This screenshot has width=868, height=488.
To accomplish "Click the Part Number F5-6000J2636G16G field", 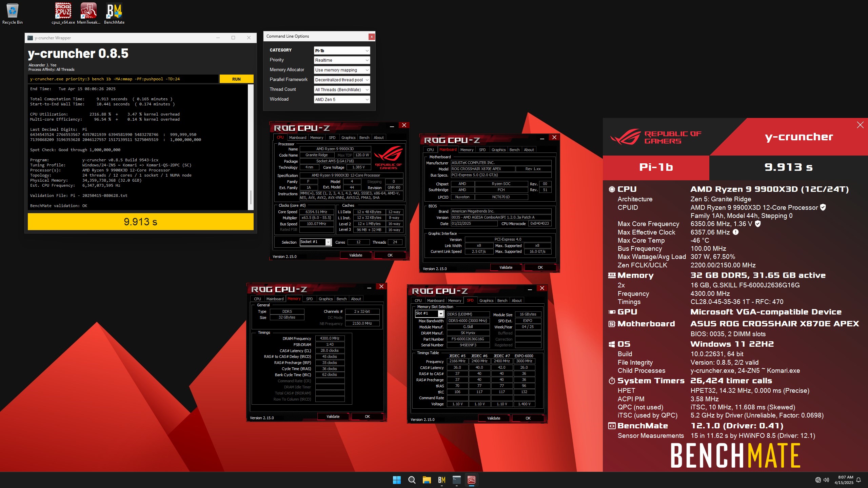I will pos(468,339).
